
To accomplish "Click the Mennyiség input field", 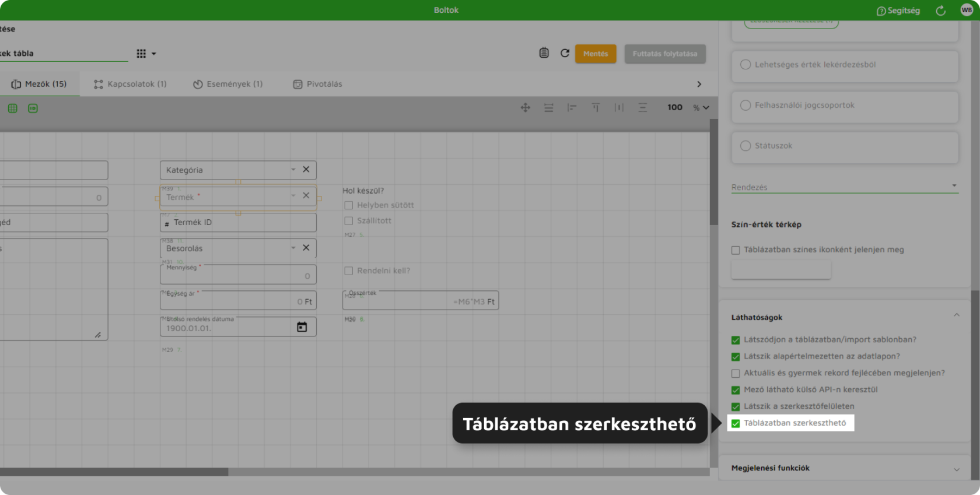I will (238, 275).
